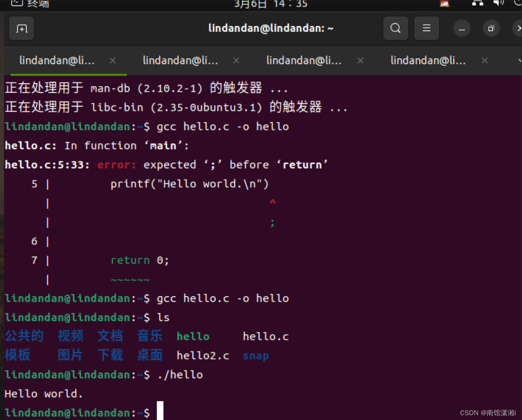Click the '公共的' directory name
The image size is (522, 420).
coord(24,336)
